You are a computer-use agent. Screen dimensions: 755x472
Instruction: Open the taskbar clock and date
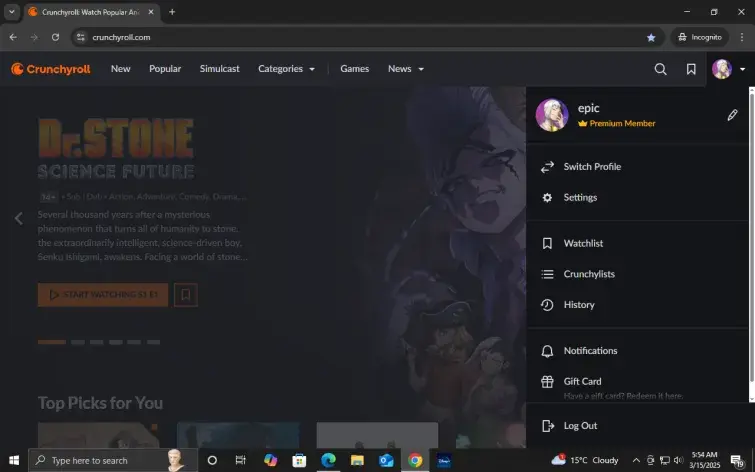[x=704, y=460]
